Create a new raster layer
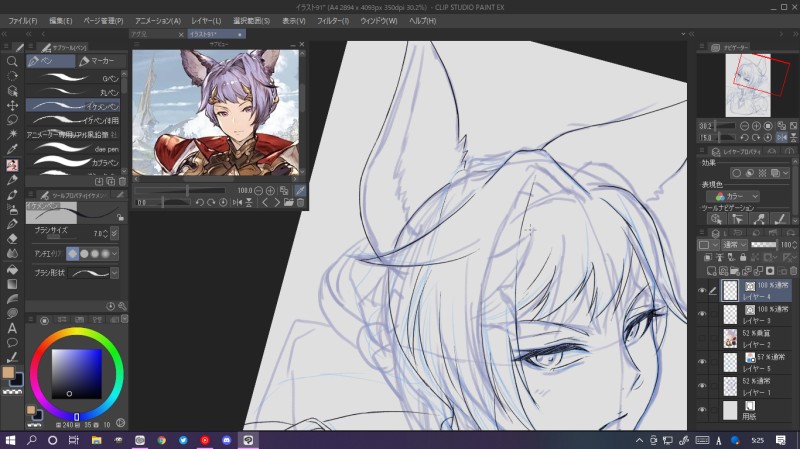Viewport: 800px width, 449px height. coord(711,270)
